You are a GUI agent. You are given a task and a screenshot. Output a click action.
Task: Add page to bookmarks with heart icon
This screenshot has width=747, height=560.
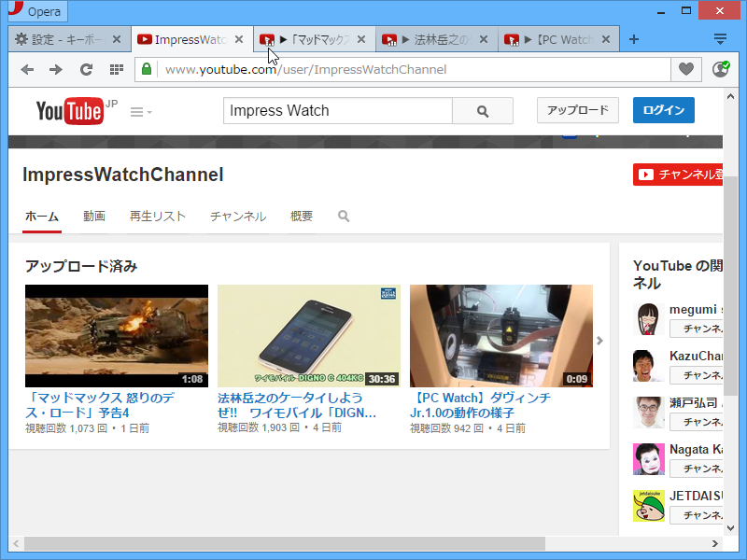(686, 69)
